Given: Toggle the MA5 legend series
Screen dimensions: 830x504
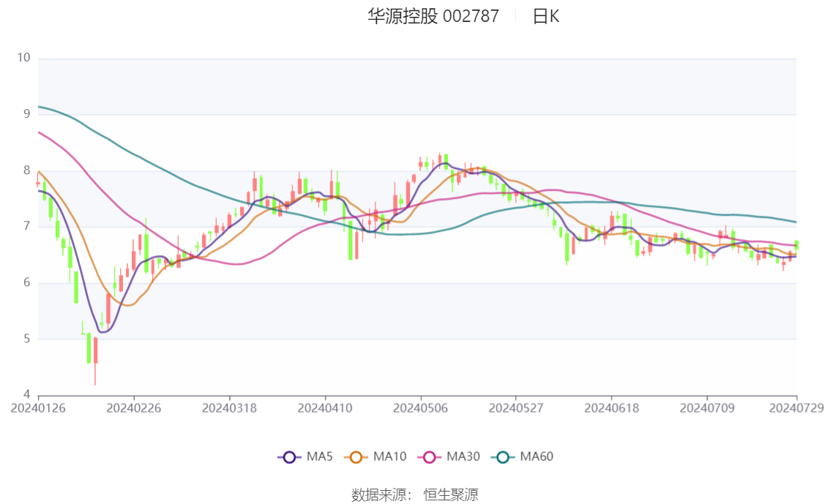Looking at the screenshot, I should (x=305, y=457).
